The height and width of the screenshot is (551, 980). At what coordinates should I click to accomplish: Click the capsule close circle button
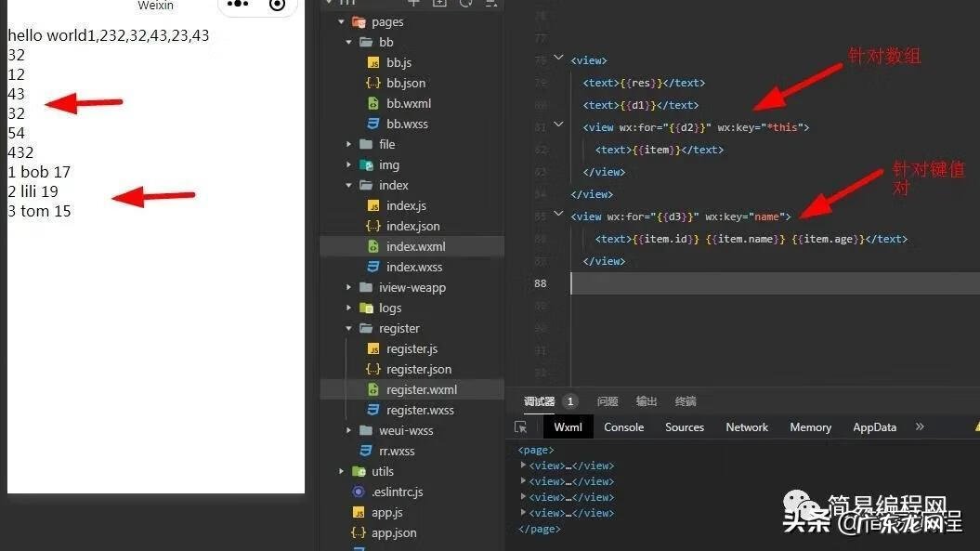click(277, 5)
